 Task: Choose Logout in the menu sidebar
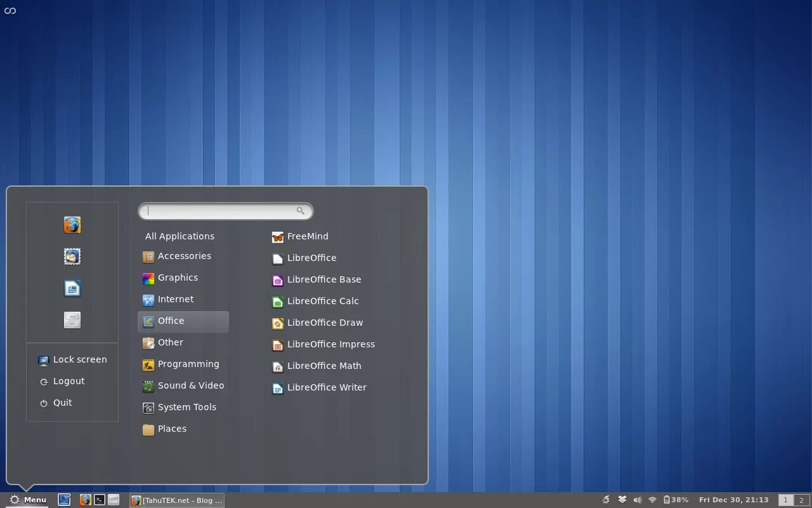(62, 381)
